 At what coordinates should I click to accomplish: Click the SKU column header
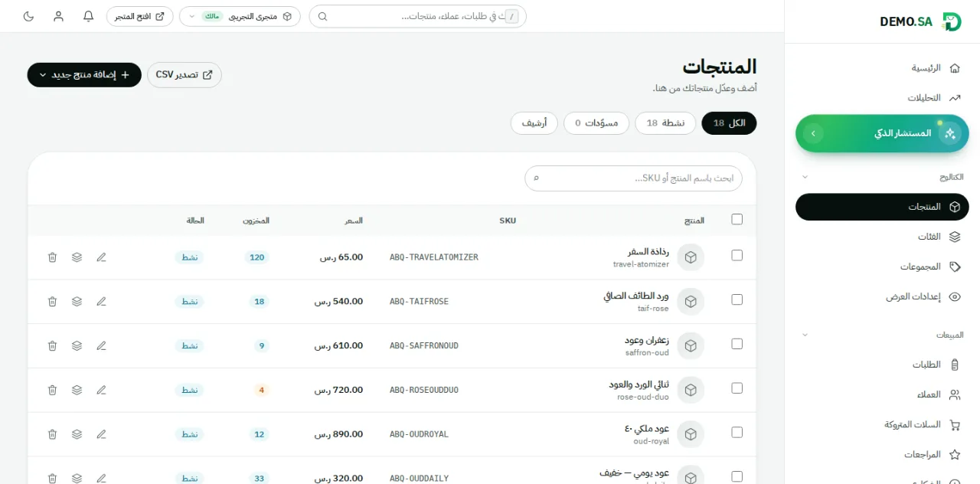pyautogui.click(x=508, y=221)
